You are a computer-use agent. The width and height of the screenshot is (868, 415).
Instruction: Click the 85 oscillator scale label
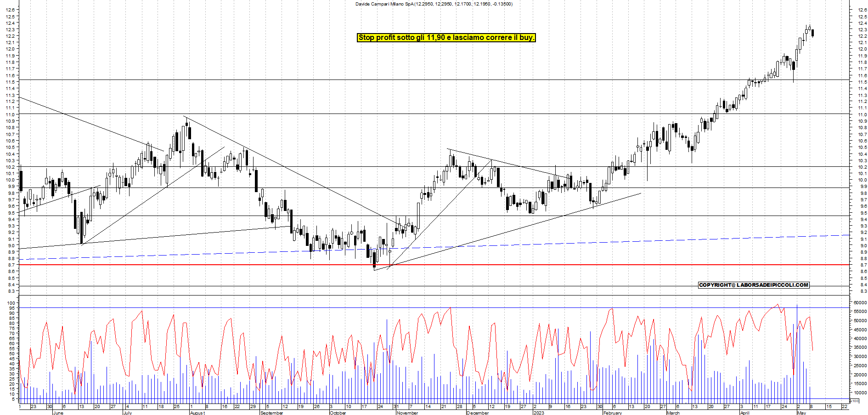[x=12, y=318]
